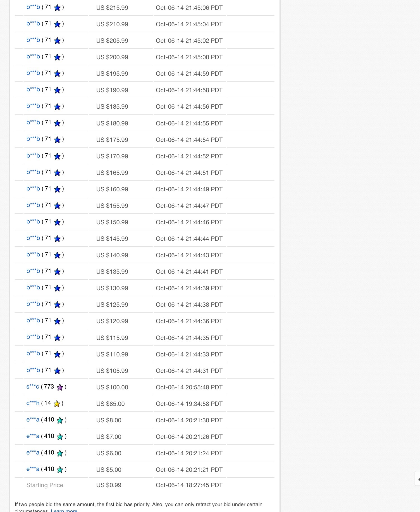Image resolution: width=420 pixels, height=512 pixels.
Task: Click the scroll-to-top arrow button at right edge
Action: (x=418, y=478)
